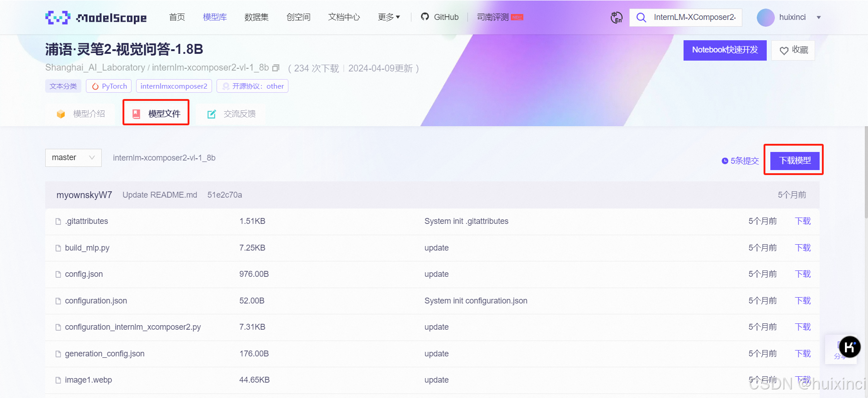Switch language with the translate icon
The height and width of the screenshot is (398, 868).
[617, 18]
